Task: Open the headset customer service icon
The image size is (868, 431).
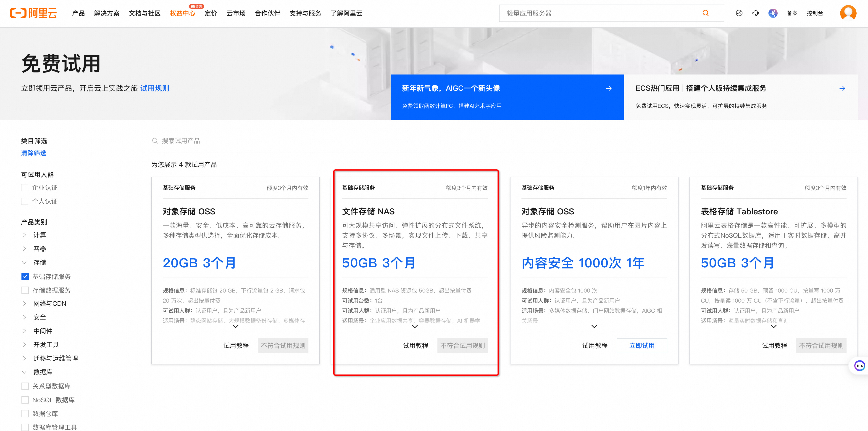Action: 756,13
